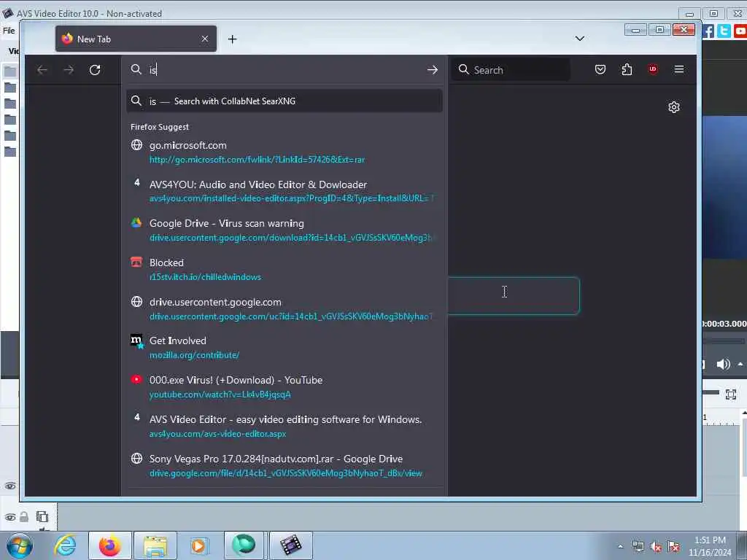This screenshot has height=560, width=747.
Task: Open drive.usercontent.google.com suggestion
Action: [284, 308]
